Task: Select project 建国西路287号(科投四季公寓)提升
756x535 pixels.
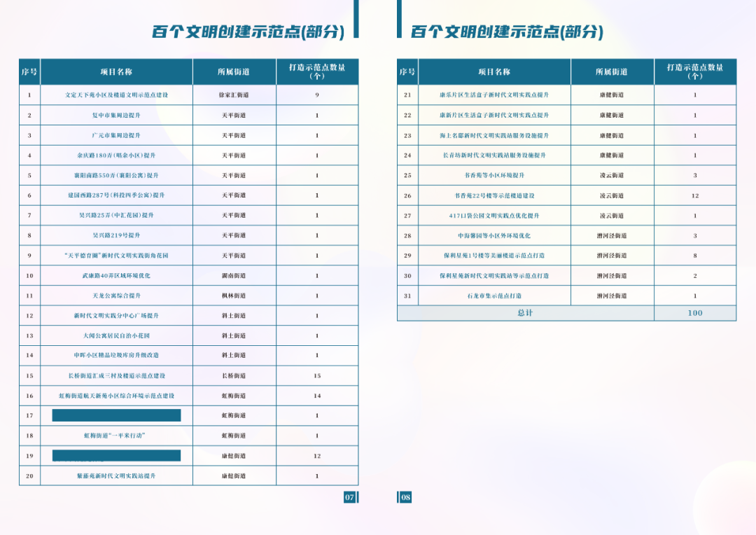Action: click(x=116, y=195)
